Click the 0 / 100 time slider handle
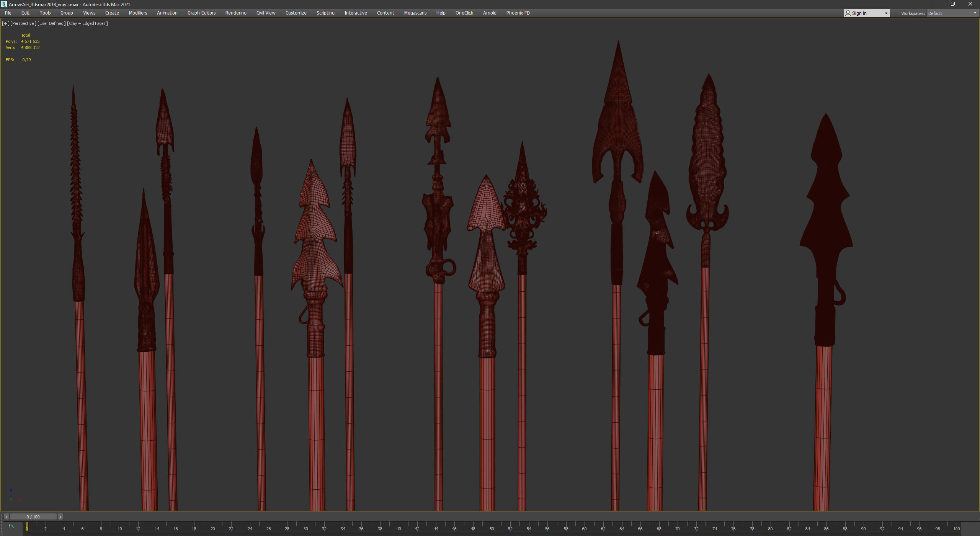This screenshot has height=536, width=980. tap(33, 517)
